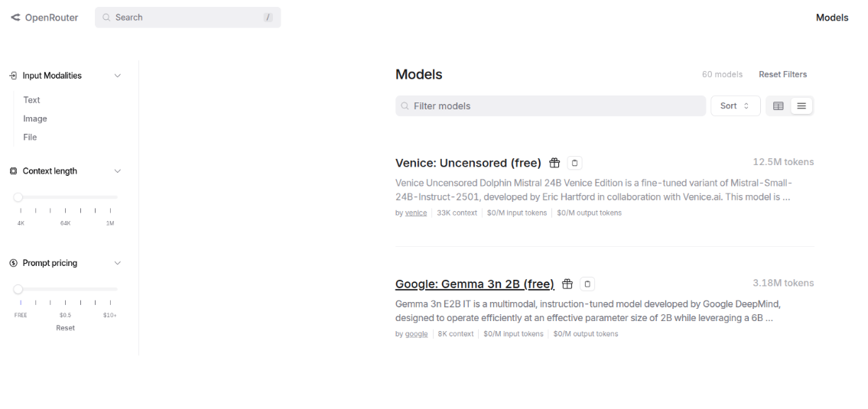Click the Context length slider handle
This screenshot has width=868, height=409.
(18, 197)
